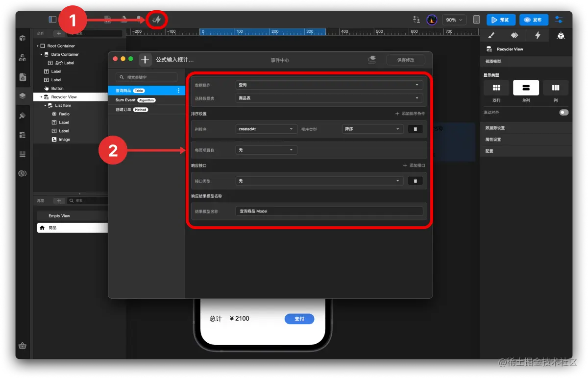Click the collaborators people icon in the top bar

tap(416, 20)
